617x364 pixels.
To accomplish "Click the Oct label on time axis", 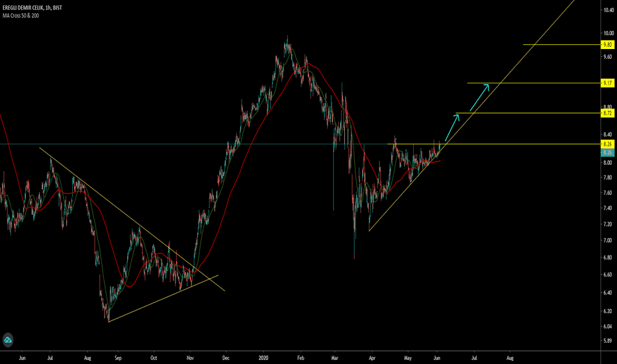I will pos(154,358).
